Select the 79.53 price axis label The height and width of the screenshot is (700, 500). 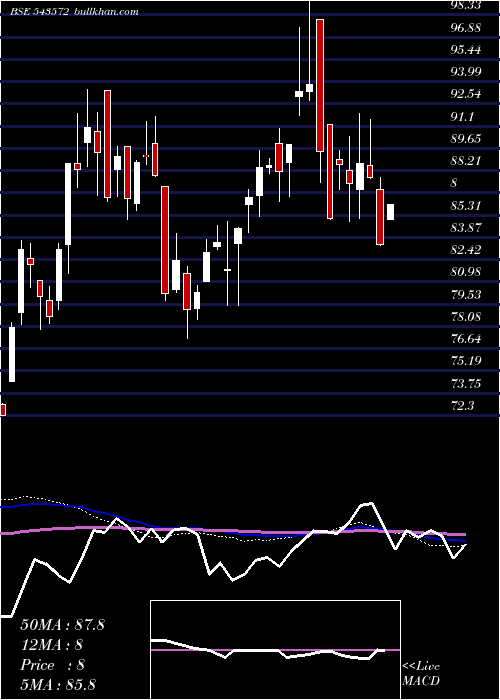pyautogui.click(x=466, y=294)
